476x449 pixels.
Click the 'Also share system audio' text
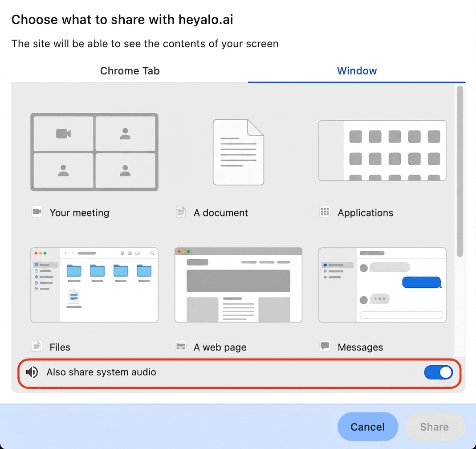click(101, 372)
